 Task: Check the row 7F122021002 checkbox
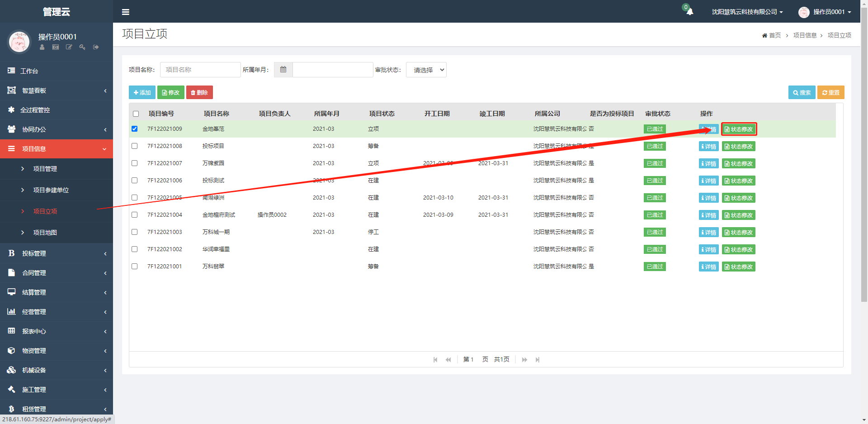pyautogui.click(x=134, y=249)
